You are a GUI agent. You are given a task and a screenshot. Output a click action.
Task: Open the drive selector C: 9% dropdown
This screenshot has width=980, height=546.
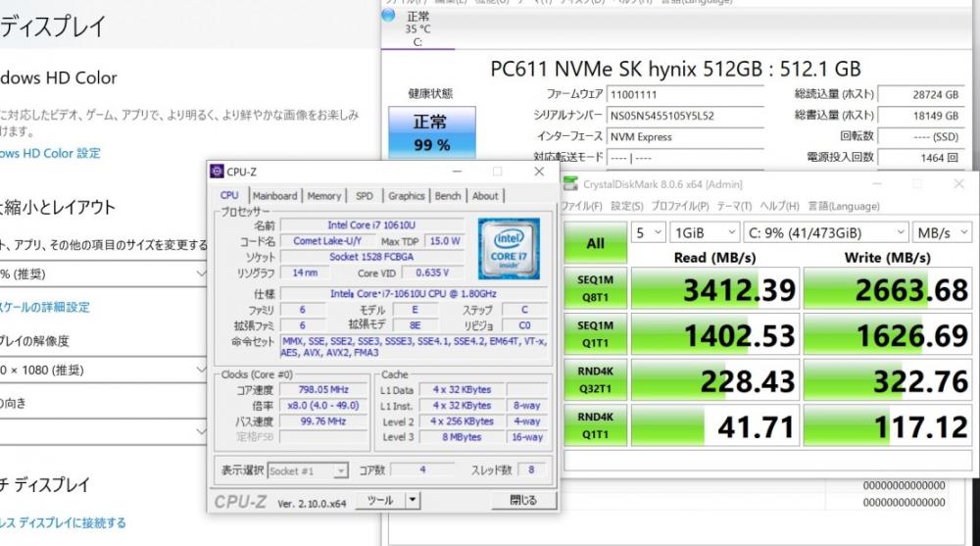pyautogui.click(x=826, y=232)
